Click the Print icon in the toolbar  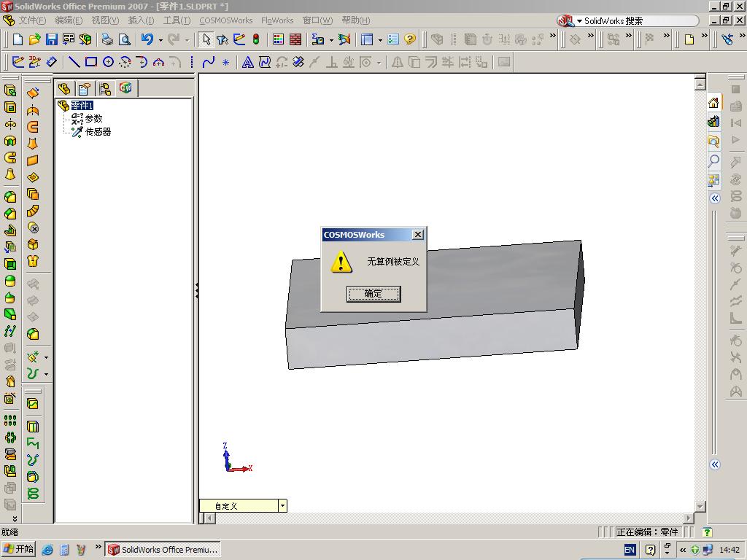(x=107, y=39)
